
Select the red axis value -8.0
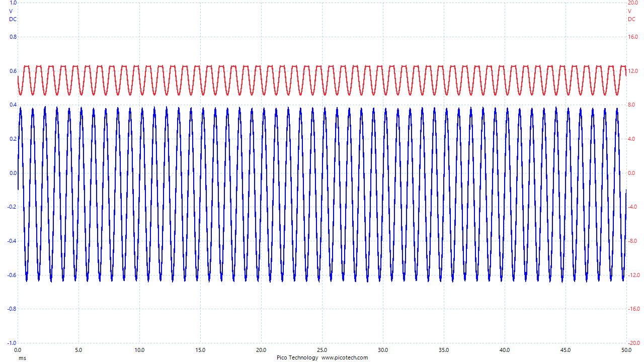click(632, 241)
